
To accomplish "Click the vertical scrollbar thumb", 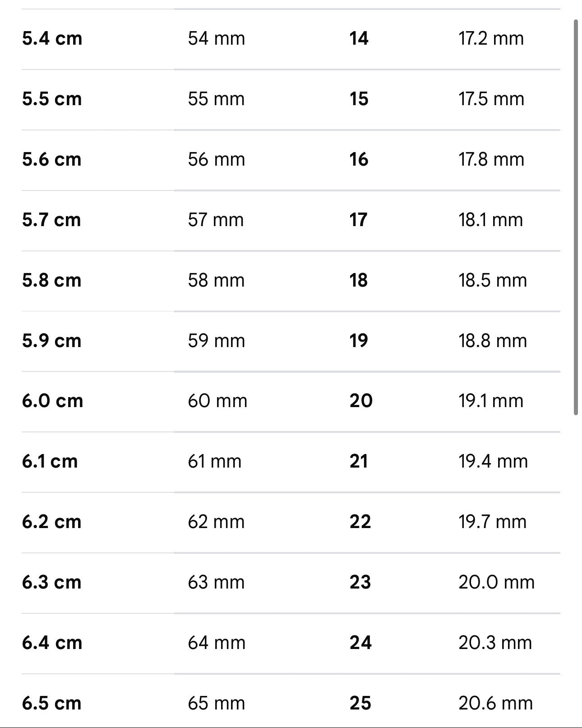I will (576, 217).
